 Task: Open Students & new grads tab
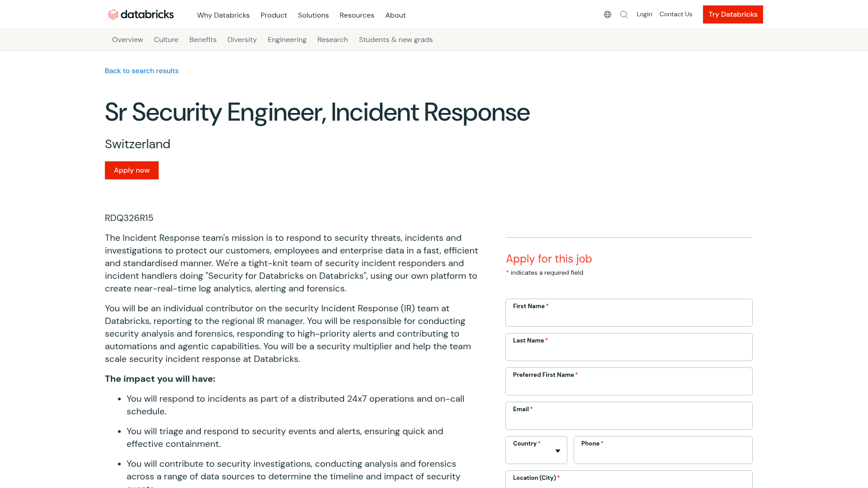(x=396, y=40)
